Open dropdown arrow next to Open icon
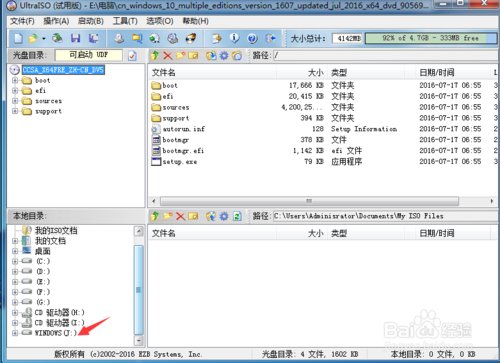 point(44,39)
